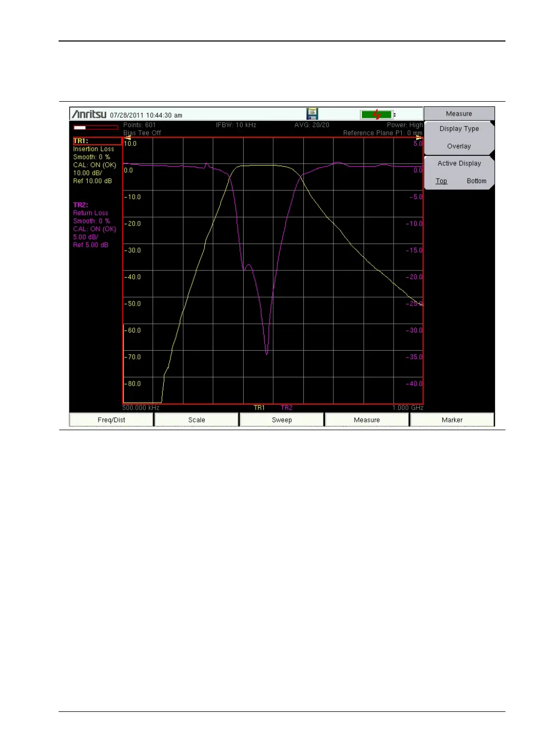Screen dimensions: 535x756
Task: Click TR2 'Ref 5.00 dB' value
Action: pyautogui.click(x=91, y=245)
